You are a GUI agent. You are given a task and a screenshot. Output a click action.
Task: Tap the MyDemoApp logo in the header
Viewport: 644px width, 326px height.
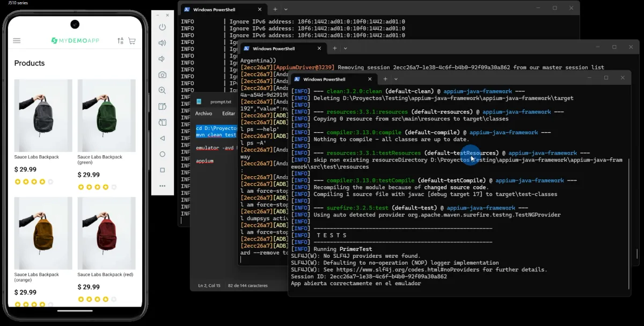click(75, 41)
